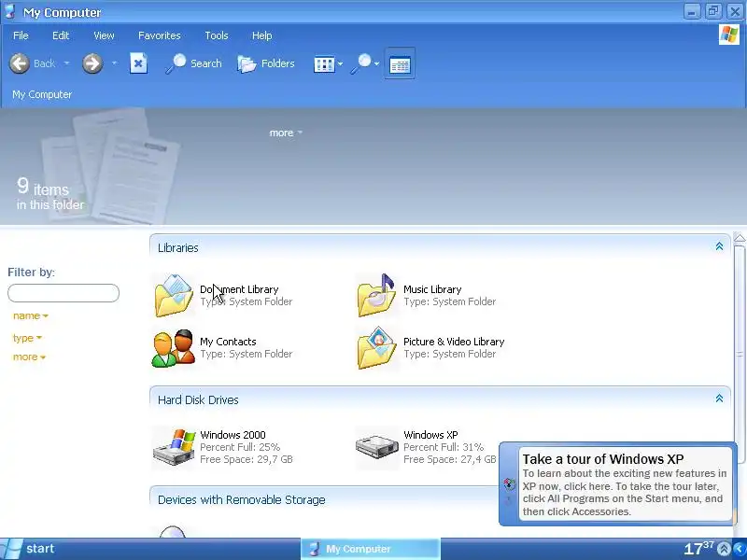747x560 pixels.
Task: Open the Help menu
Action: point(261,35)
